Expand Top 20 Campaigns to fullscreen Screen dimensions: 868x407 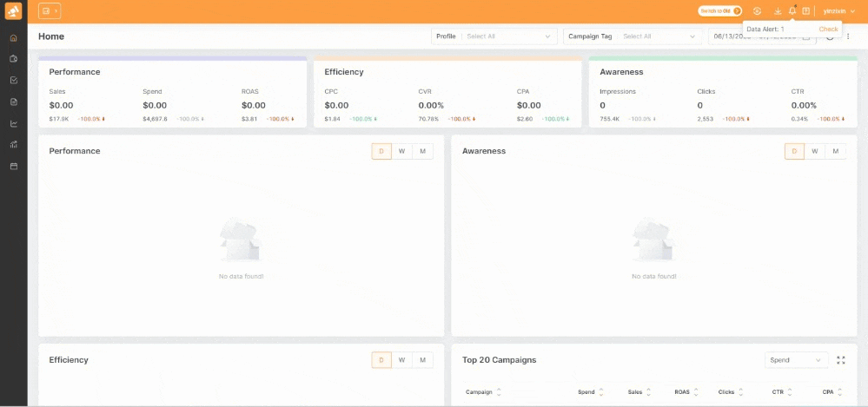pyautogui.click(x=840, y=360)
